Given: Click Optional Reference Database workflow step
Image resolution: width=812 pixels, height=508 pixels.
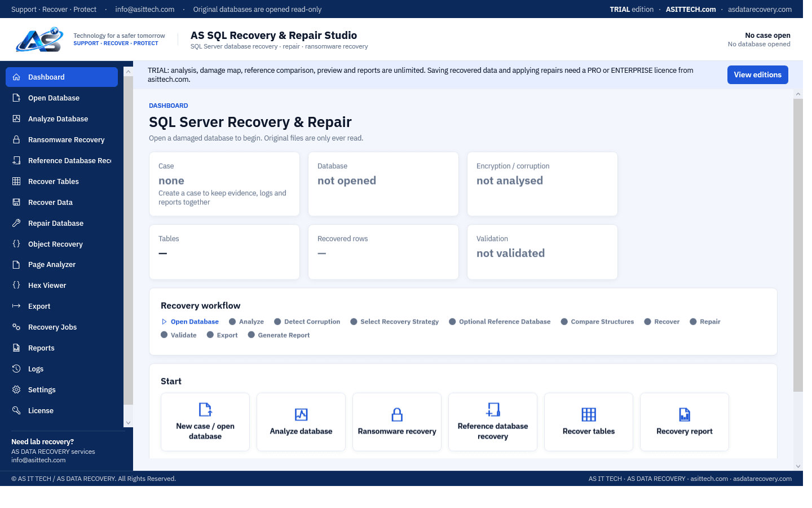Looking at the screenshot, I should [x=500, y=322].
